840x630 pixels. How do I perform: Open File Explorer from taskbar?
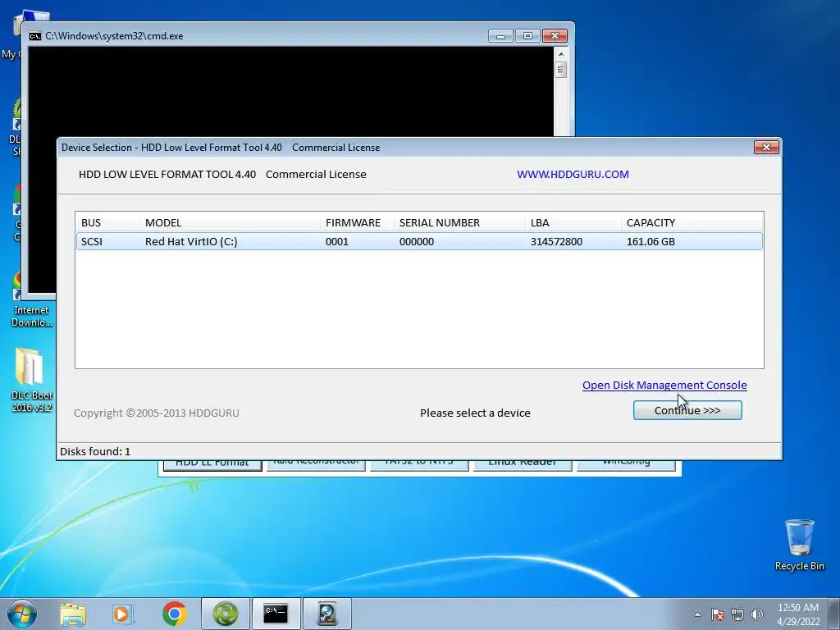pos(73,614)
